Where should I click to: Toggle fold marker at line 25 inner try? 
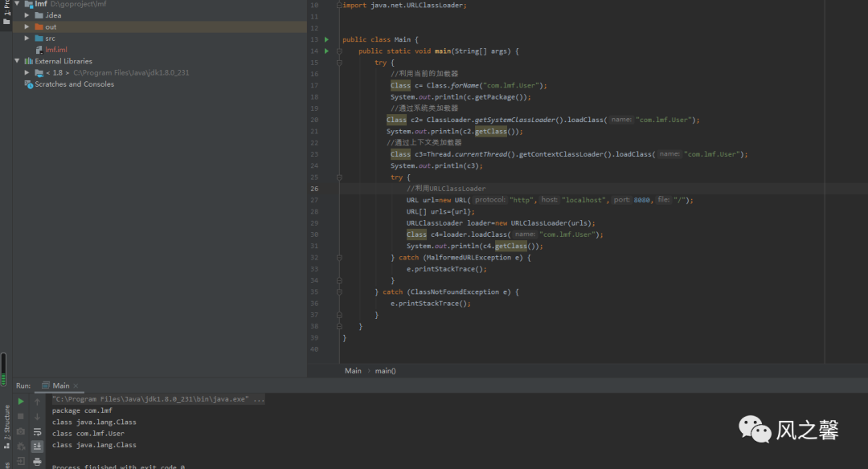click(x=339, y=177)
